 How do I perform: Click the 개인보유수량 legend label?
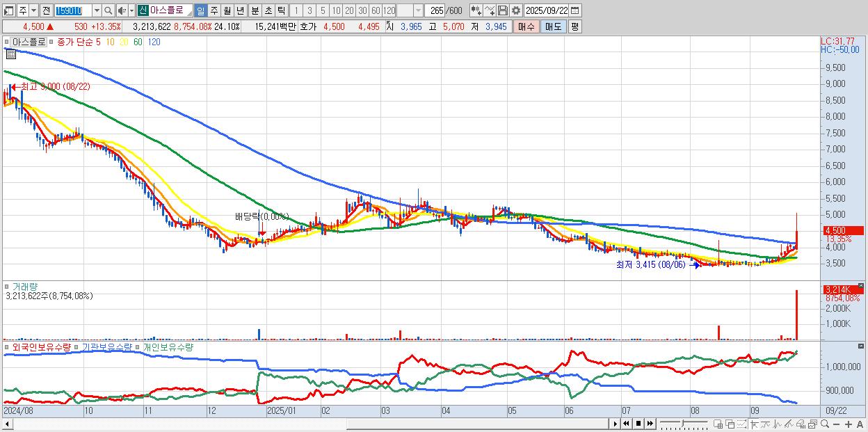(x=168, y=346)
